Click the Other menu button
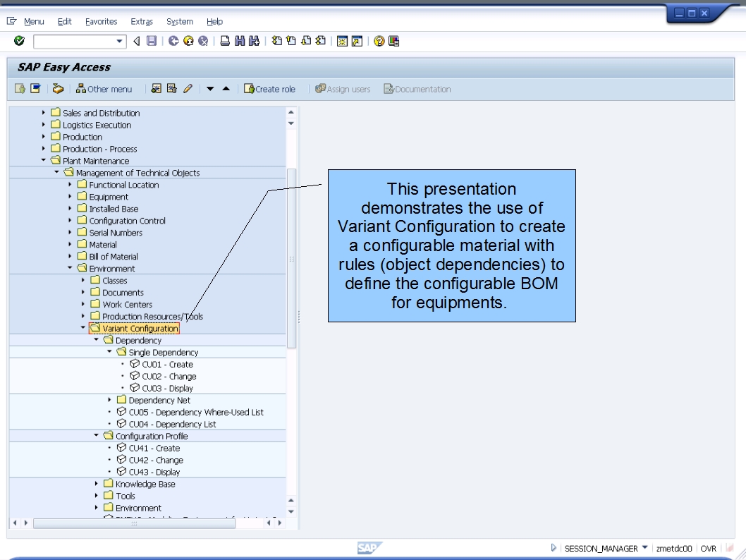The image size is (746, 560). tap(104, 89)
